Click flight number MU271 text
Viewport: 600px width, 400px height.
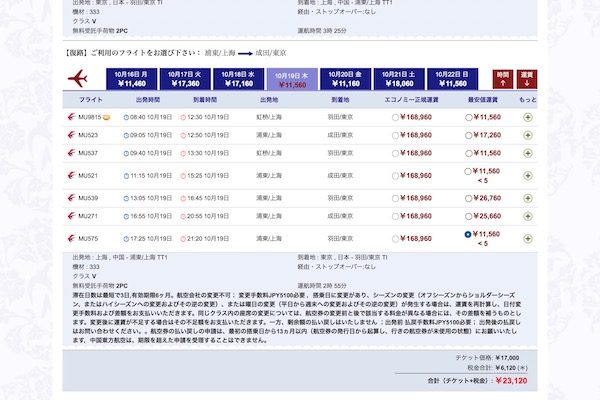[88, 216]
